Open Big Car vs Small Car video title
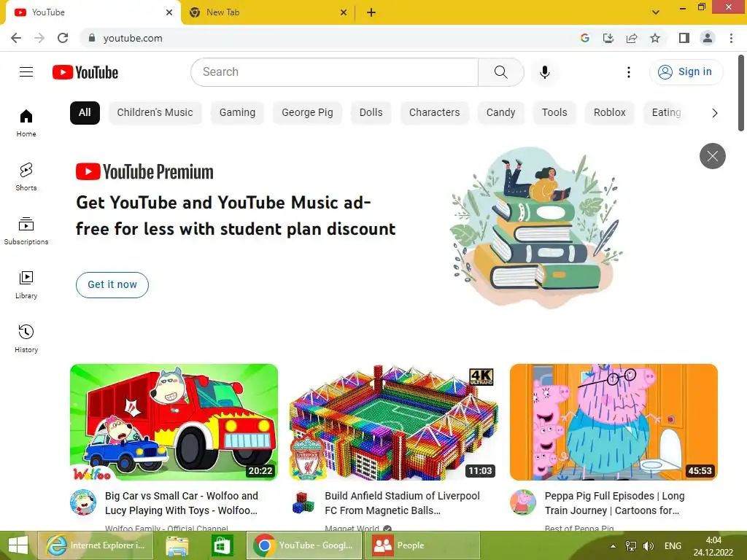Image resolution: width=747 pixels, height=560 pixels. 182,503
